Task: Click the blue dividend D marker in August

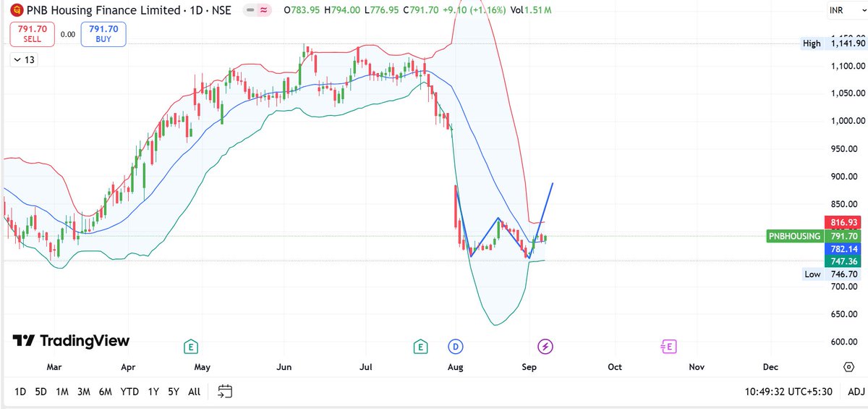Action: 455,347
